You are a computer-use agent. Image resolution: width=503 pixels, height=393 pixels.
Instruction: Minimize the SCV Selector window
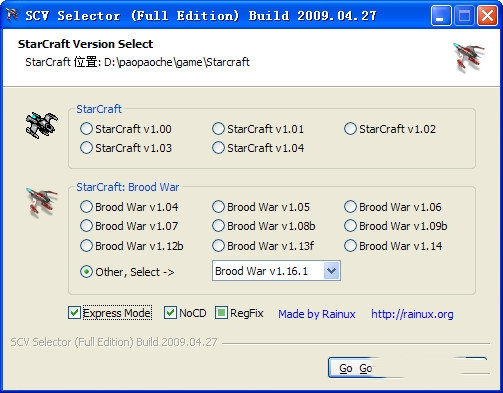[x=441, y=15]
